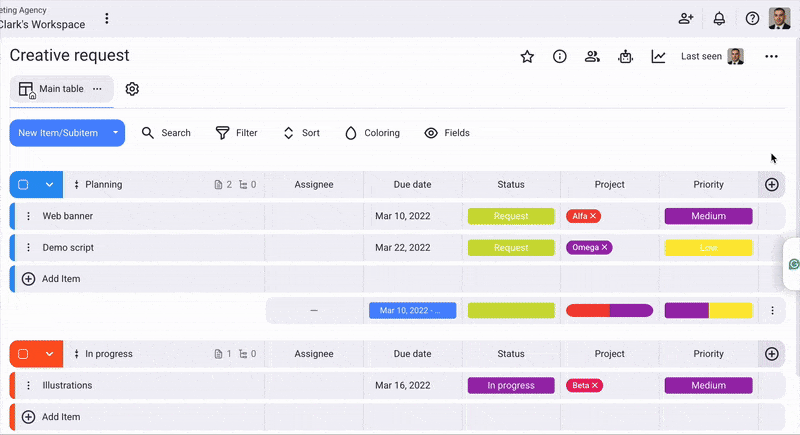Collapse the In progress group chevron

49,354
